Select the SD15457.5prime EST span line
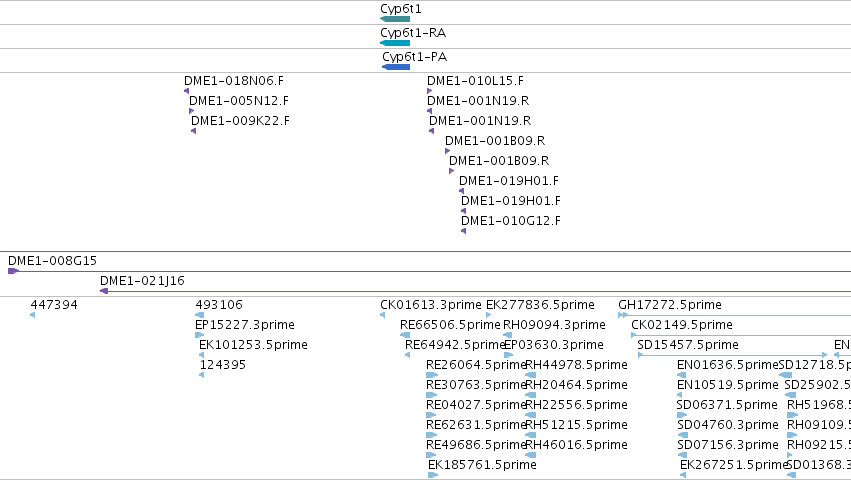Image resolution: width=851 pixels, height=480 pixels. [x=733, y=355]
